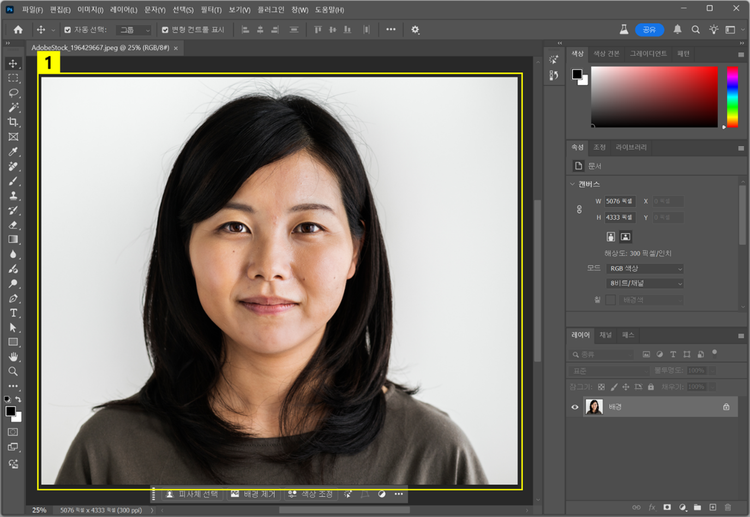Select the Crop tool
Viewport: 750px width, 517px height.
click(x=13, y=122)
